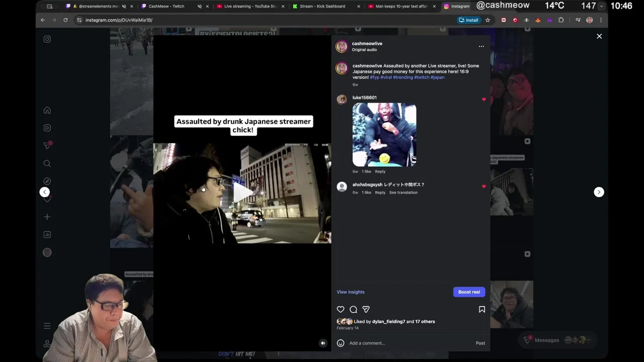Open the #fyp hashtag
Image resolution: width=644 pixels, height=362 pixels.
pyautogui.click(x=374, y=77)
